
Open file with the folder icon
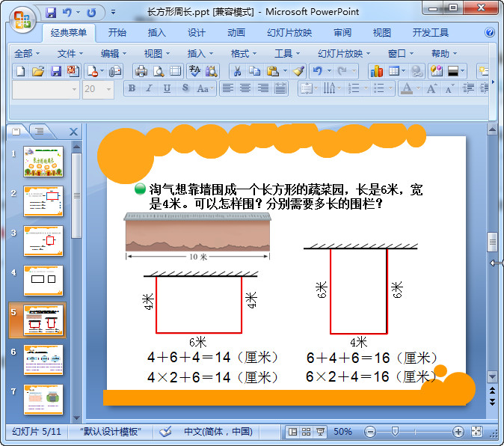pos(38,71)
